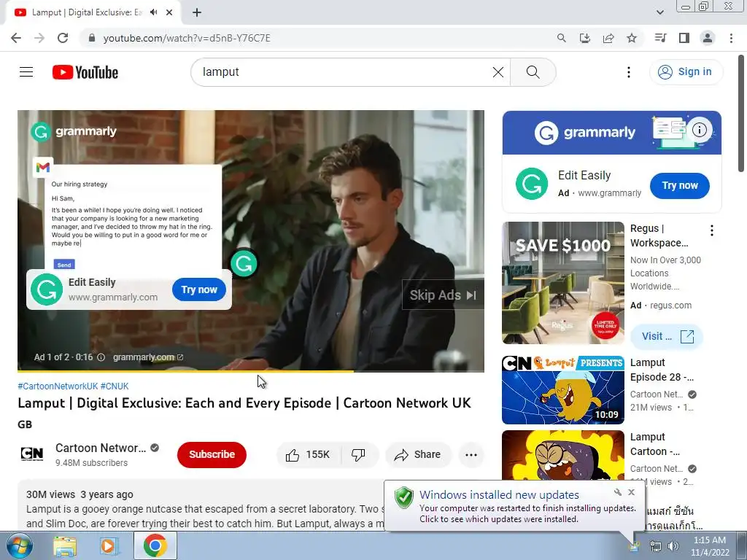Open the Chrome profile avatar
Viewport: 747px width, 560px height.
[708, 38]
